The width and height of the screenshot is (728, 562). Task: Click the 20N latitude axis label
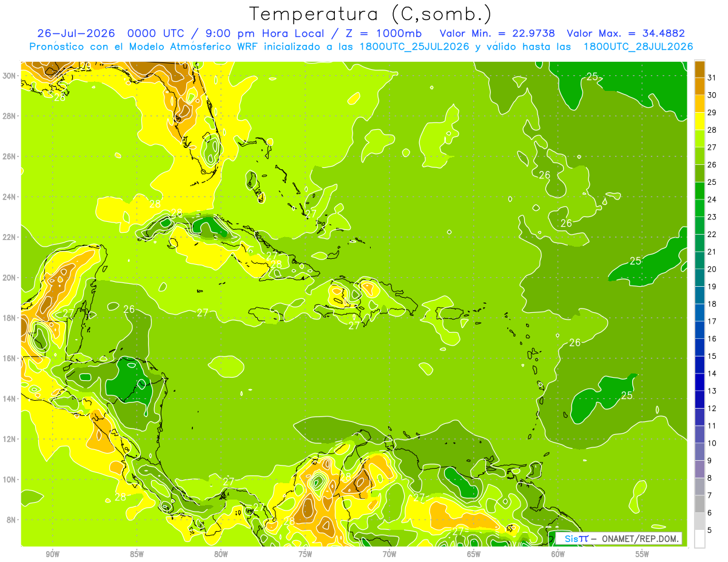[9, 278]
